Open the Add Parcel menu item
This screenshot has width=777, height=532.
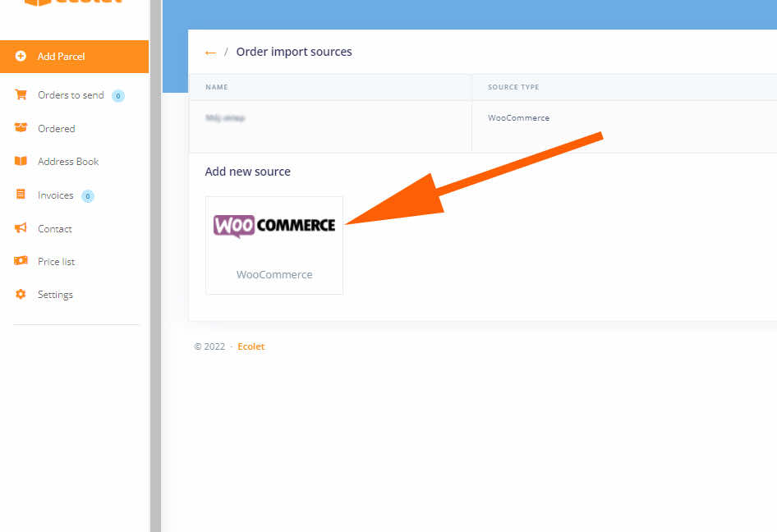tap(74, 57)
